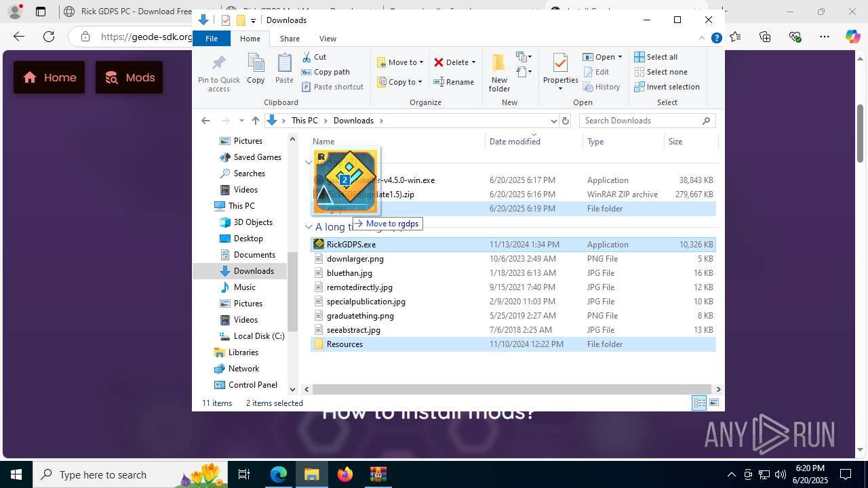Switch to details view layout
868x488 pixels.
[x=699, y=403]
